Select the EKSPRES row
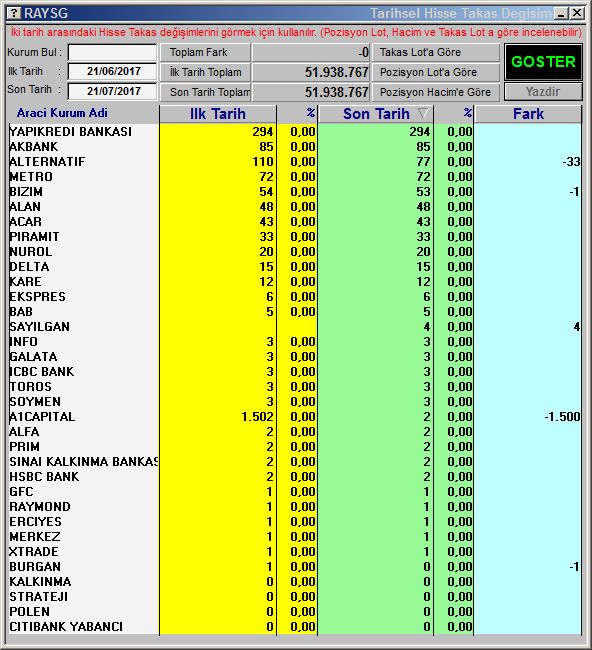This screenshot has height=650, width=592. (x=295, y=297)
